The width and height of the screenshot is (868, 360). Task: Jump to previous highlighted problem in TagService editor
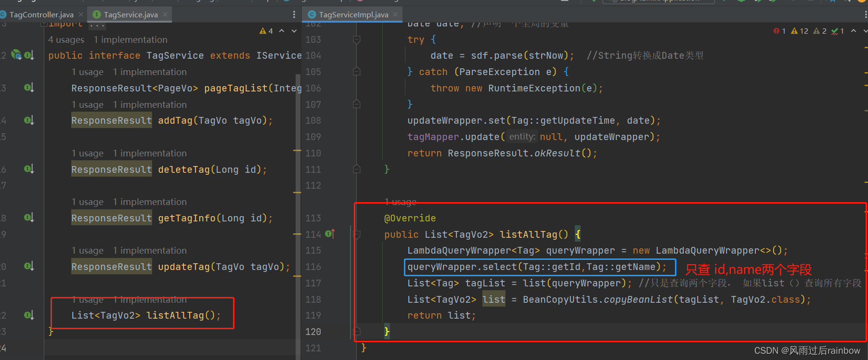(282, 31)
